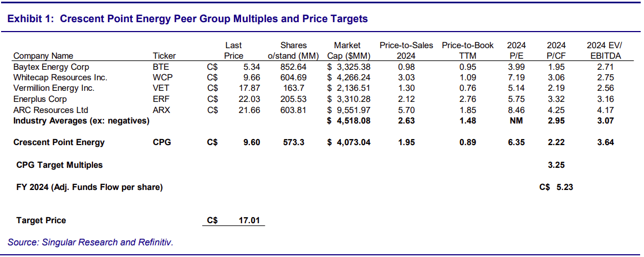644x257 pixels.
Task: Click the Industry Averages row label
Action: (x=81, y=120)
